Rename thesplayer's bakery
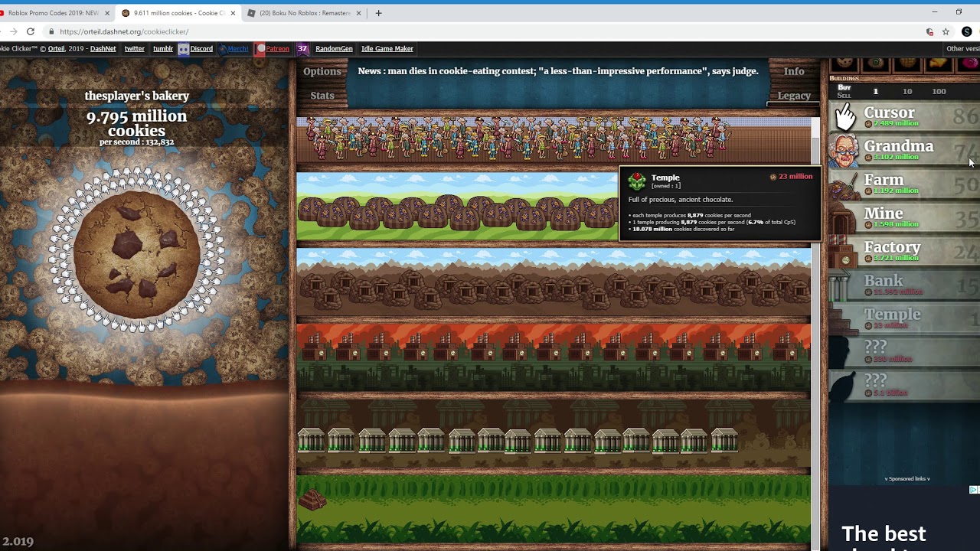Image resolution: width=980 pixels, height=551 pixels. (137, 96)
